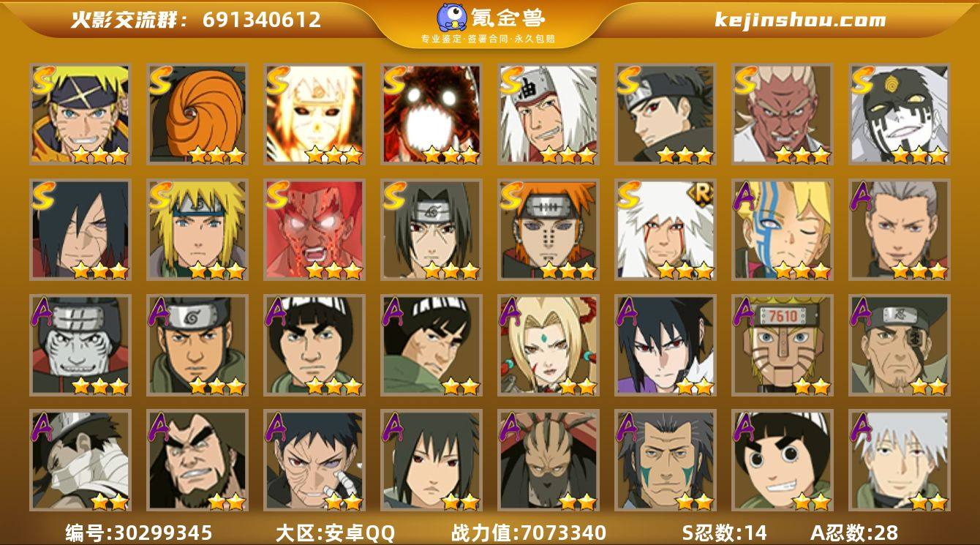The image size is (980, 545).
Task: Select the orange spiral mask Tobi portrait
Action: click(x=197, y=113)
